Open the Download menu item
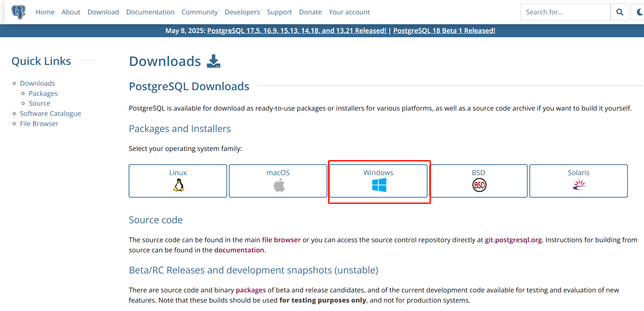Screen dimensions: 644x311 [x=103, y=12]
